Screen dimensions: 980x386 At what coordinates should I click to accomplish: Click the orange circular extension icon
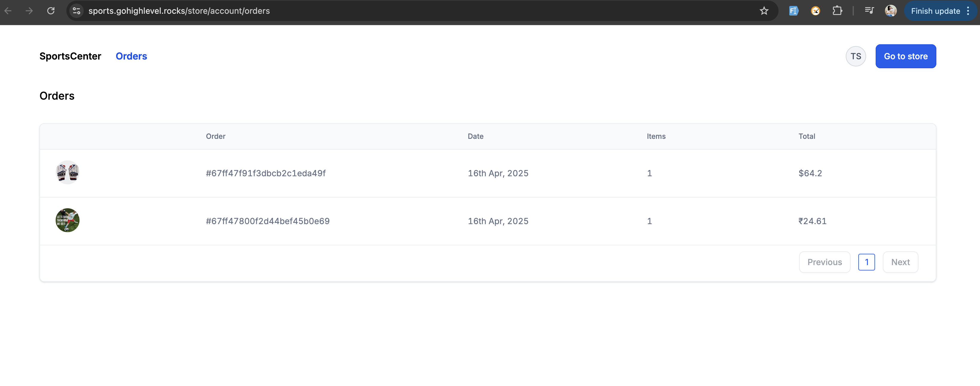point(815,11)
